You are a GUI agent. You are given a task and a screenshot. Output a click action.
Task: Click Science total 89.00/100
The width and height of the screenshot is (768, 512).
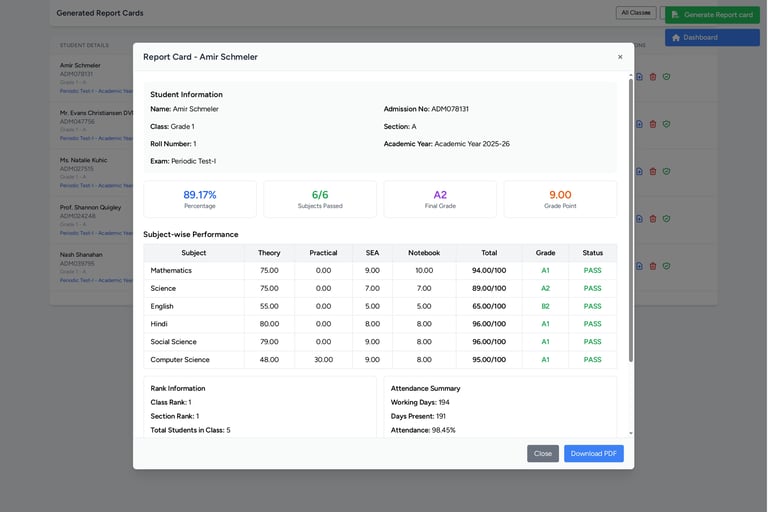tap(489, 289)
